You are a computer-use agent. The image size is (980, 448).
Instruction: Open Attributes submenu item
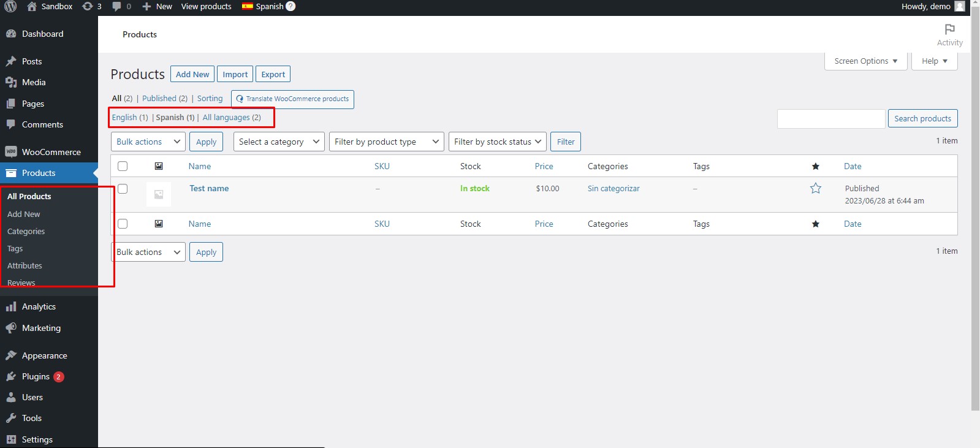click(x=25, y=265)
